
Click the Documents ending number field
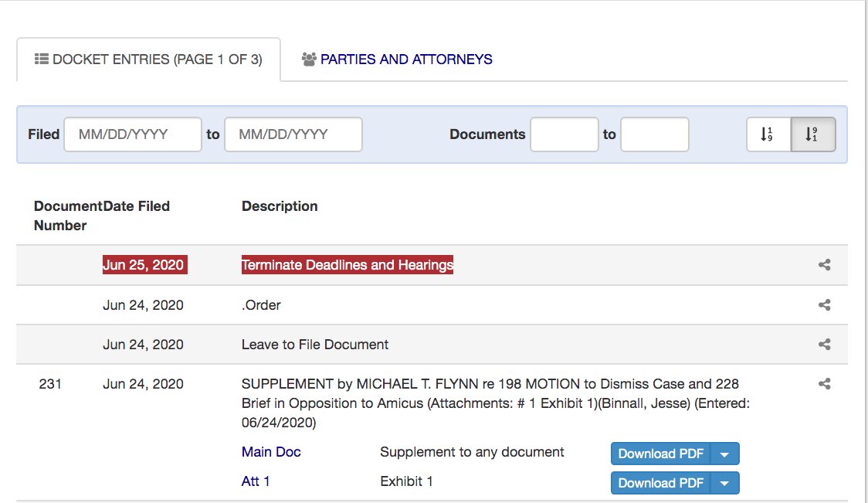654,134
